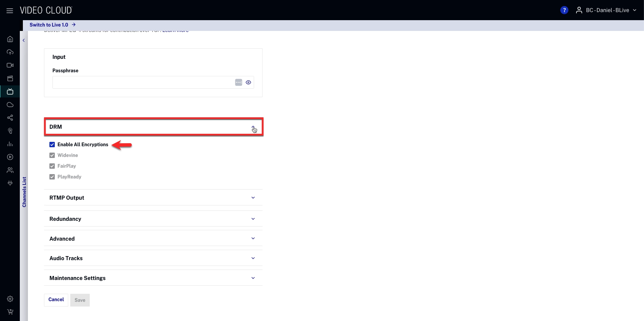Open the Players play-circle icon
Viewport: 644px width, 321px height.
pos(10,157)
